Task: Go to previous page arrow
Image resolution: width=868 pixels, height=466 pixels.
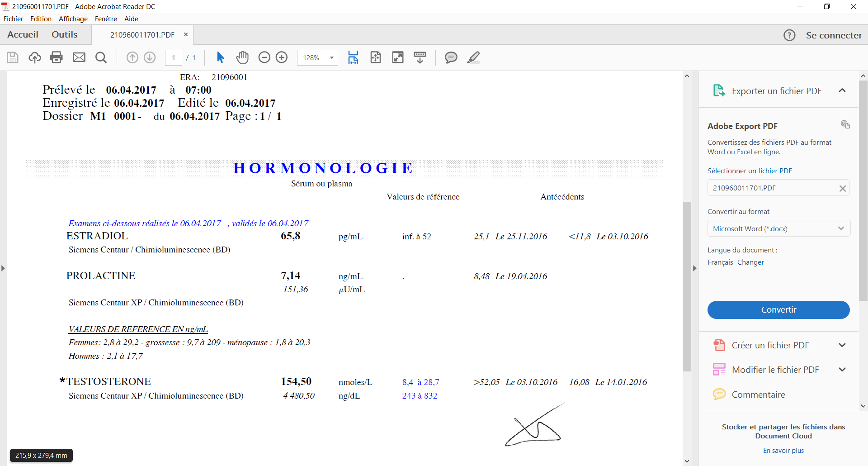Action: (x=132, y=57)
